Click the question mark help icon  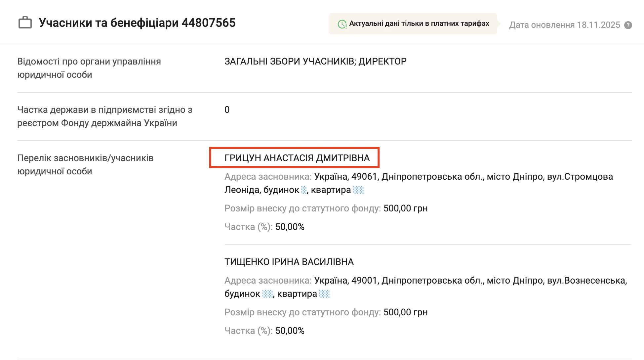(628, 25)
